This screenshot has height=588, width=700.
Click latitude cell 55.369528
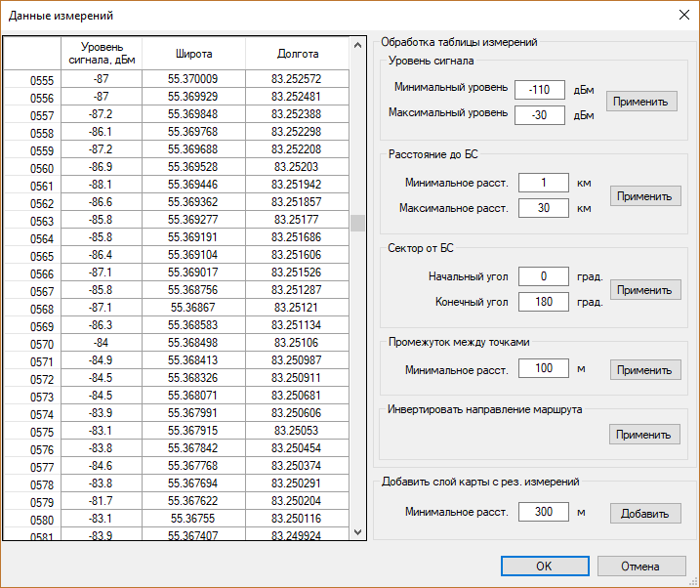pyautogui.click(x=193, y=167)
